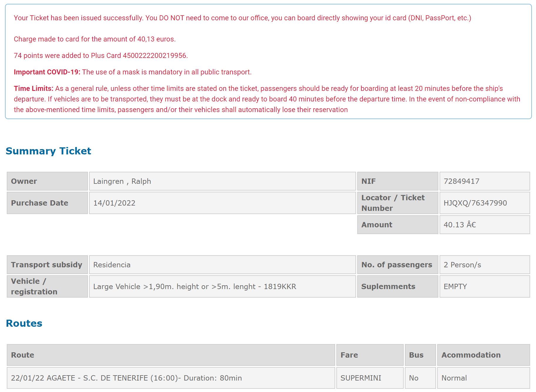Click the Important COVID-19 notice text

point(133,72)
